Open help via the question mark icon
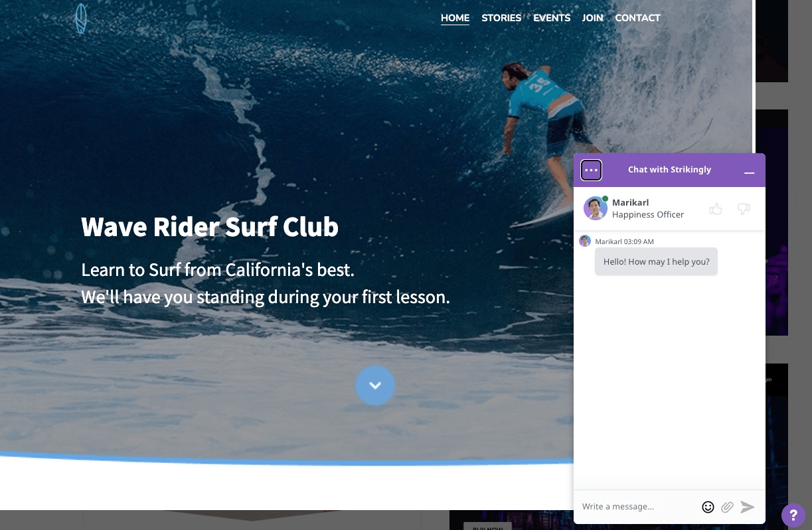Viewport: 812px width, 530px height. point(793,515)
